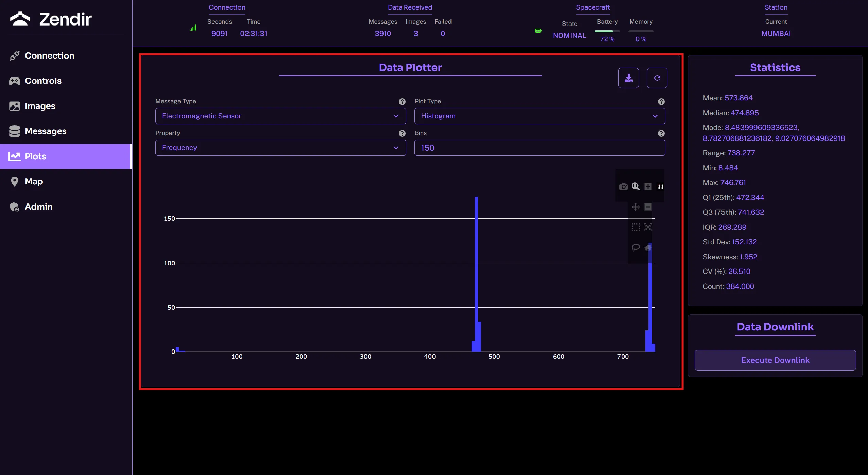Select the Zoom tool in plot modebar
The image size is (868, 475).
click(635, 186)
